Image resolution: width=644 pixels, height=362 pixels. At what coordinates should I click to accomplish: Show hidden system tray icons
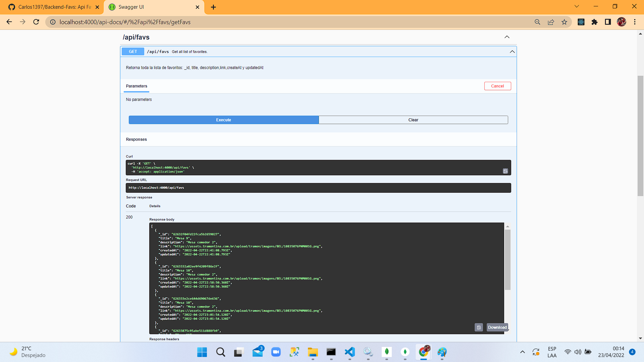[x=522, y=352]
